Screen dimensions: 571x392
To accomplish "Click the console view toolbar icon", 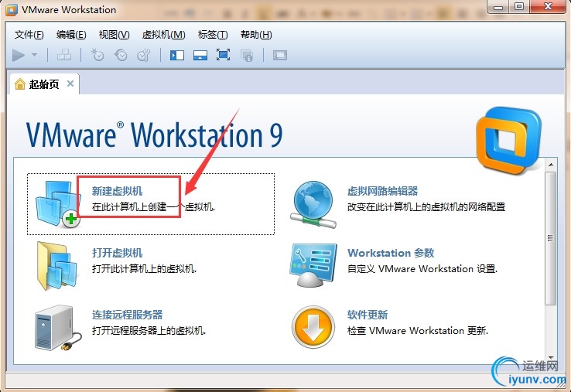I will [280, 56].
